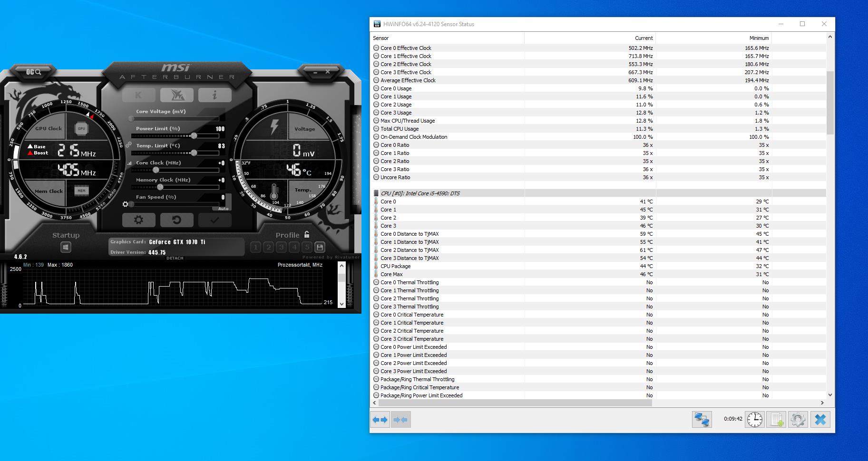Open the OC Scanner in Afterburner

[x=33, y=72]
